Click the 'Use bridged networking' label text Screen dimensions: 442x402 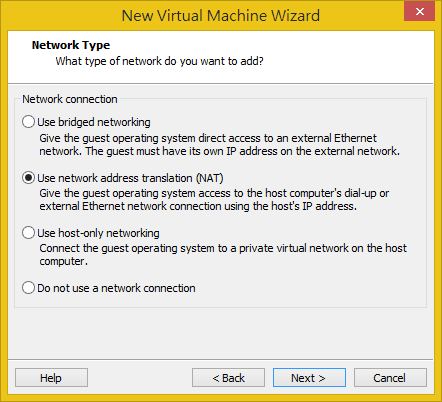pyautogui.click(x=94, y=122)
